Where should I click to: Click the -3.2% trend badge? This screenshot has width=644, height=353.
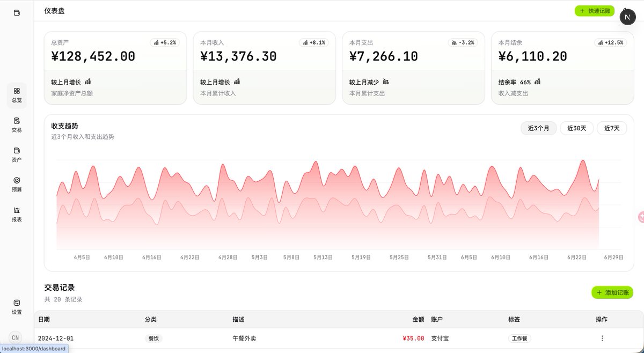tap(463, 42)
